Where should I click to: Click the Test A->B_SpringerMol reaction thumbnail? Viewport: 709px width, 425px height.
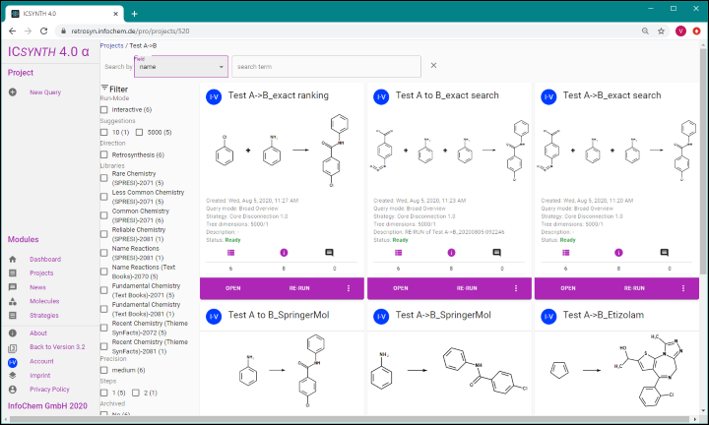pyautogui.click(x=449, y=372)
